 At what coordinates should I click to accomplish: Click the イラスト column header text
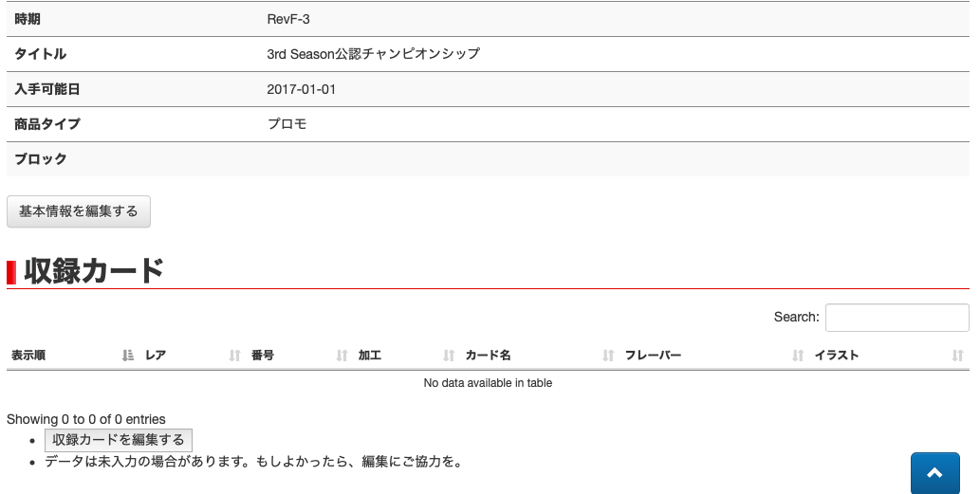tap(836, 356)
